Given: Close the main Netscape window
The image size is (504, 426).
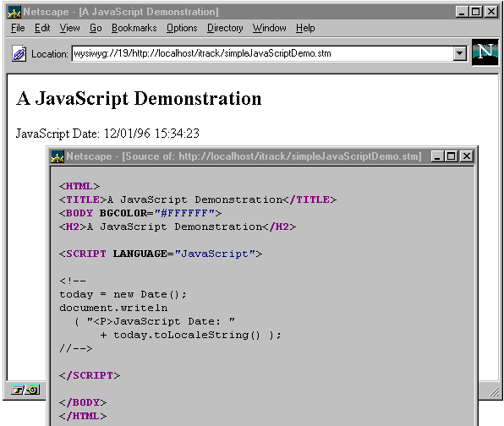Looking at the screenshot, I should tap(491, 12).
